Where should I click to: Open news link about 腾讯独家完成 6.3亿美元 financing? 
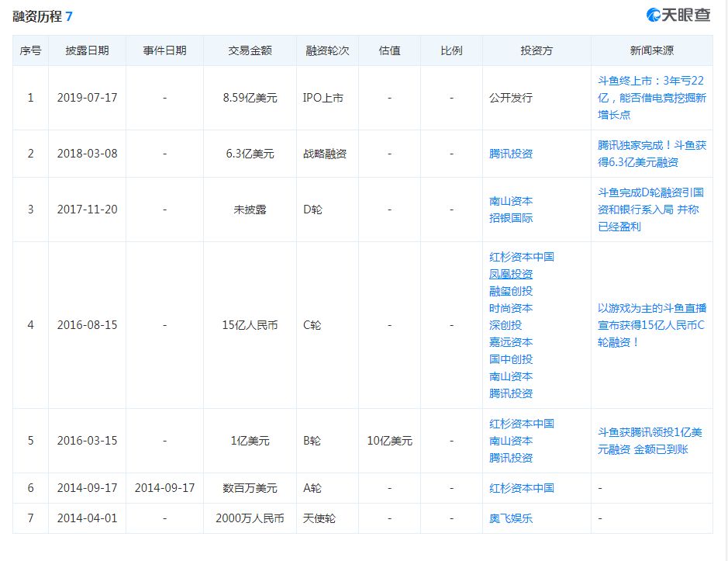tap(651, 153)
